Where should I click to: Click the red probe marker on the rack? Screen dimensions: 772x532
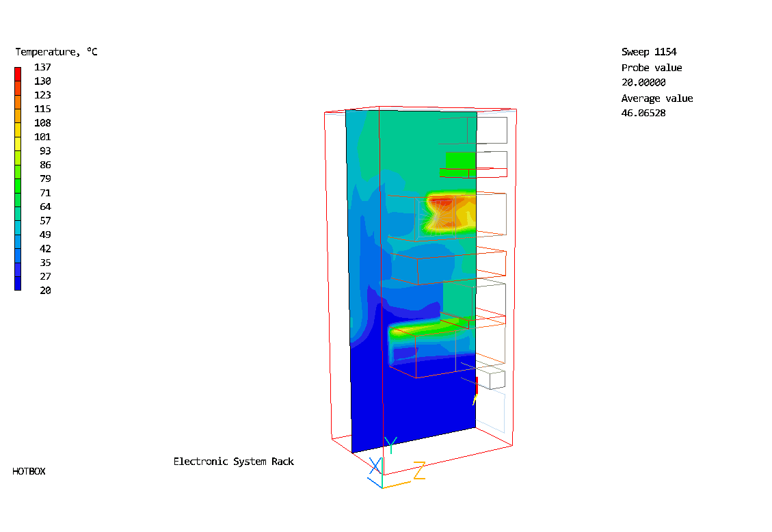476,385
